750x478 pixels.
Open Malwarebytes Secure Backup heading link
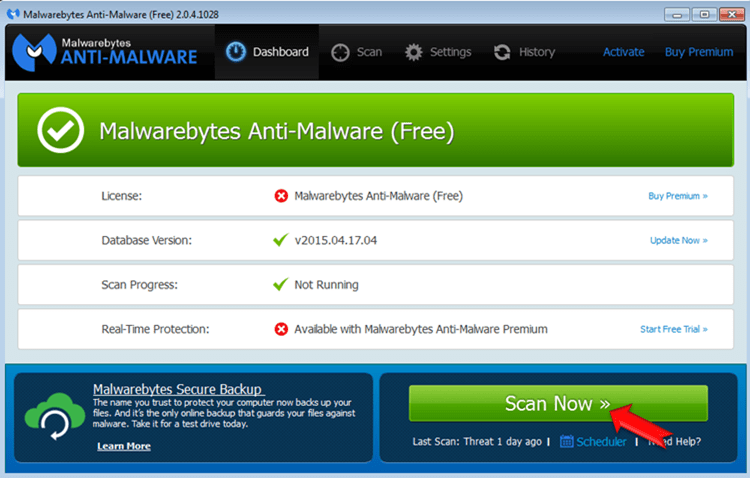(177, 389)
